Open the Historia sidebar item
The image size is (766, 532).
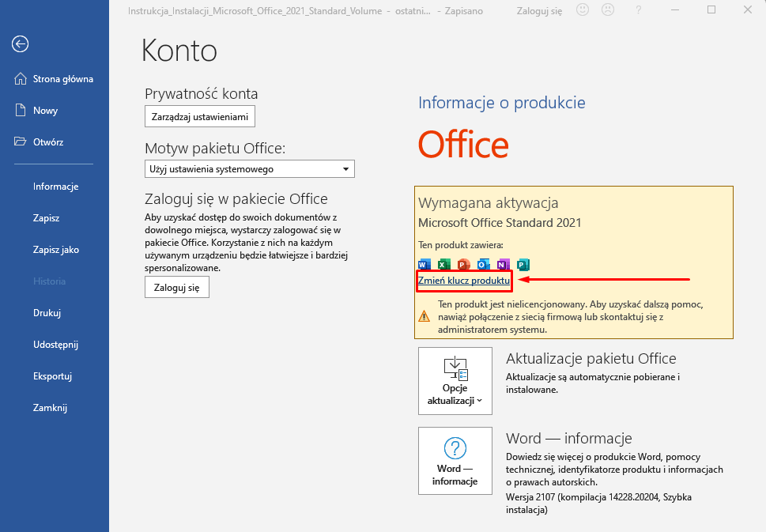pyautogui.click(x=49, y=281)
